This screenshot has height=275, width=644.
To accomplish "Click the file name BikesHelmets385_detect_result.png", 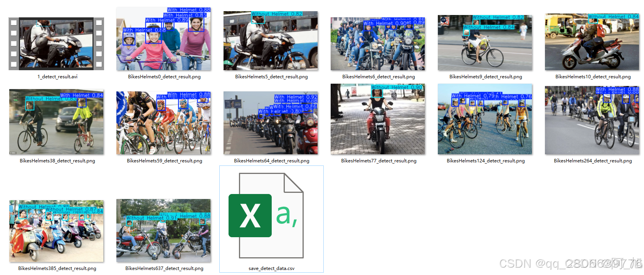I will coord(57,268).
